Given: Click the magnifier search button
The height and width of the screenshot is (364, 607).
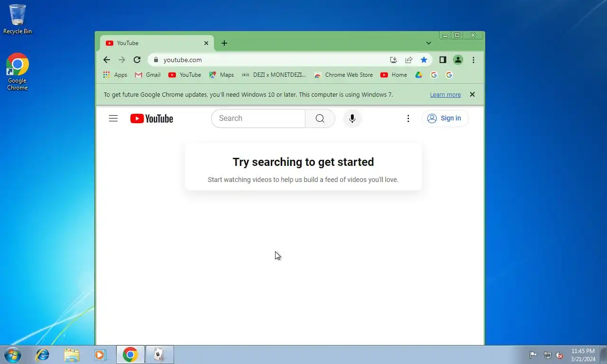Looking at the screenshot, I should click(x=320, y=118).
